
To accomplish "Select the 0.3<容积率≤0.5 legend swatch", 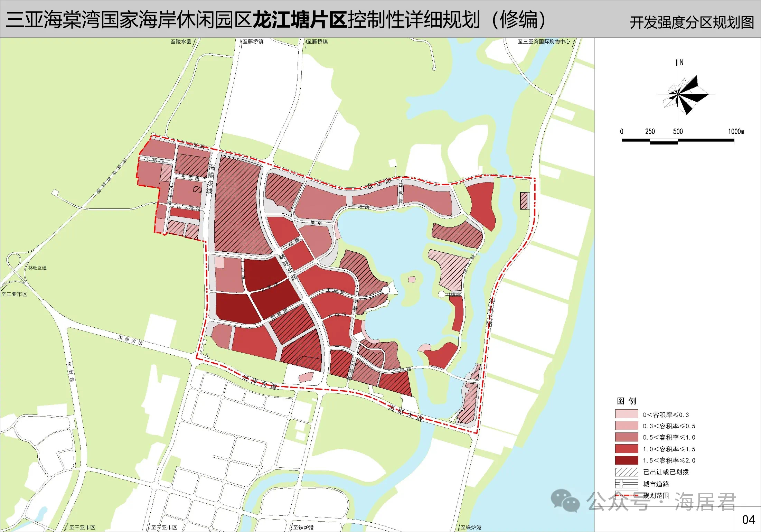I will coord(626,426).
